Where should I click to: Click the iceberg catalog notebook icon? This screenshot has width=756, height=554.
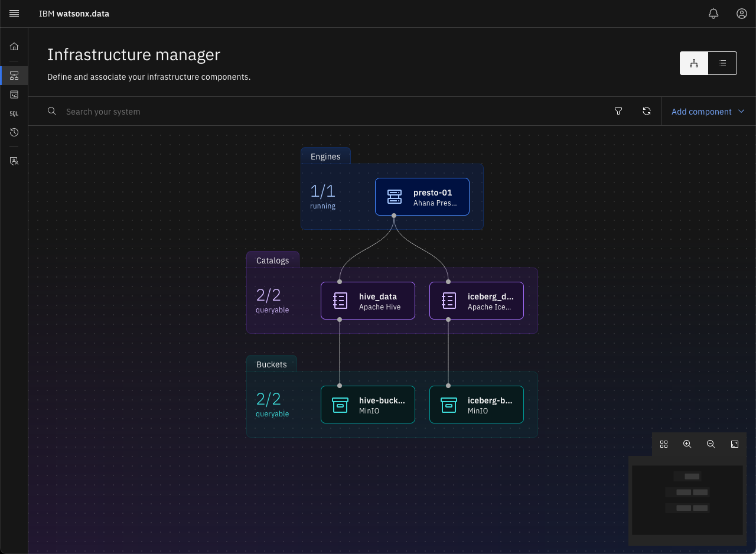(x=449, y=301)
